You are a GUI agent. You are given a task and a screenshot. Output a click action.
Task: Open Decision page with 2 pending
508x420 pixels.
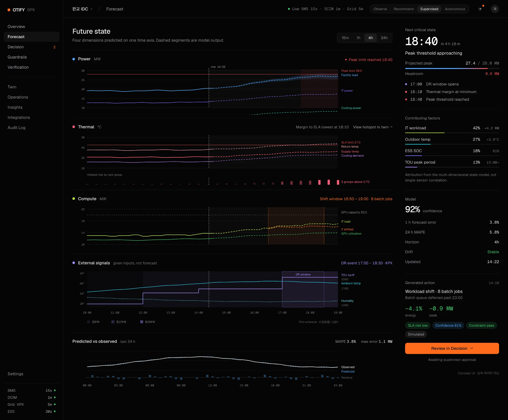click(x=32, y=47)
